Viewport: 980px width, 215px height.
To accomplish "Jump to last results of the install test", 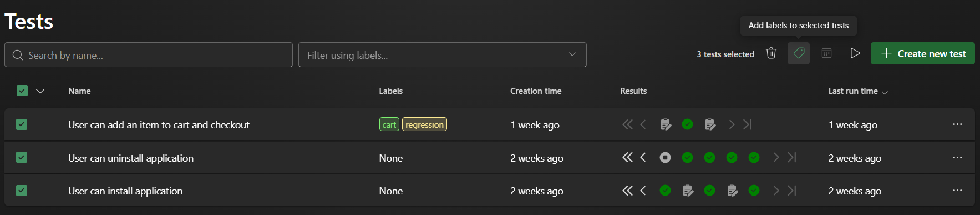I will [792, 191].
